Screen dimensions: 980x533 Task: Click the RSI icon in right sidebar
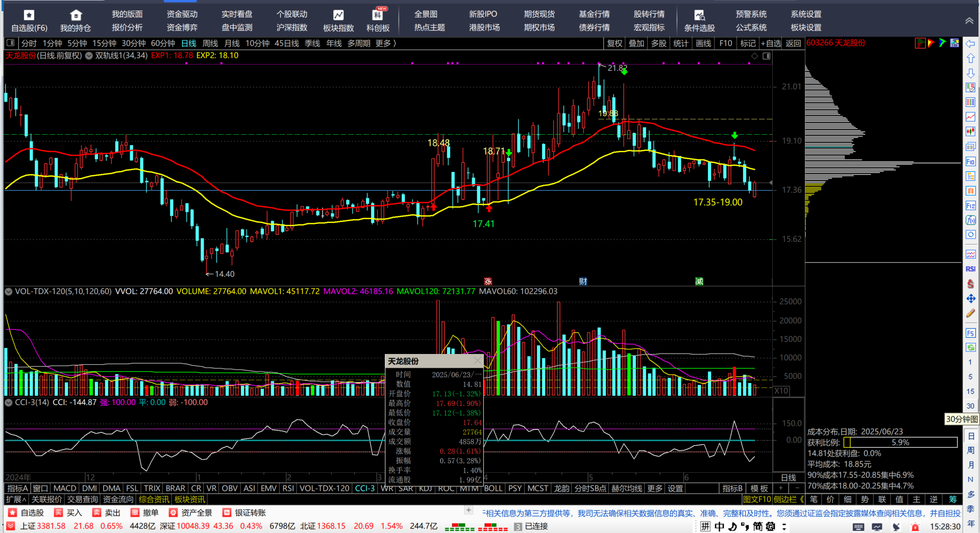pos(970,269)
